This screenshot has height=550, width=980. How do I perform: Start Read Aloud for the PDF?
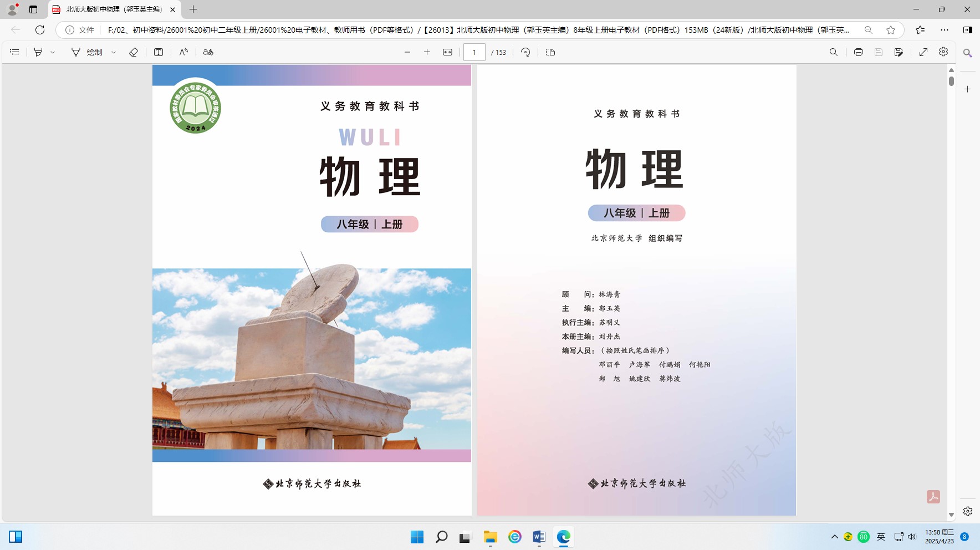click(x=183, y=52)
